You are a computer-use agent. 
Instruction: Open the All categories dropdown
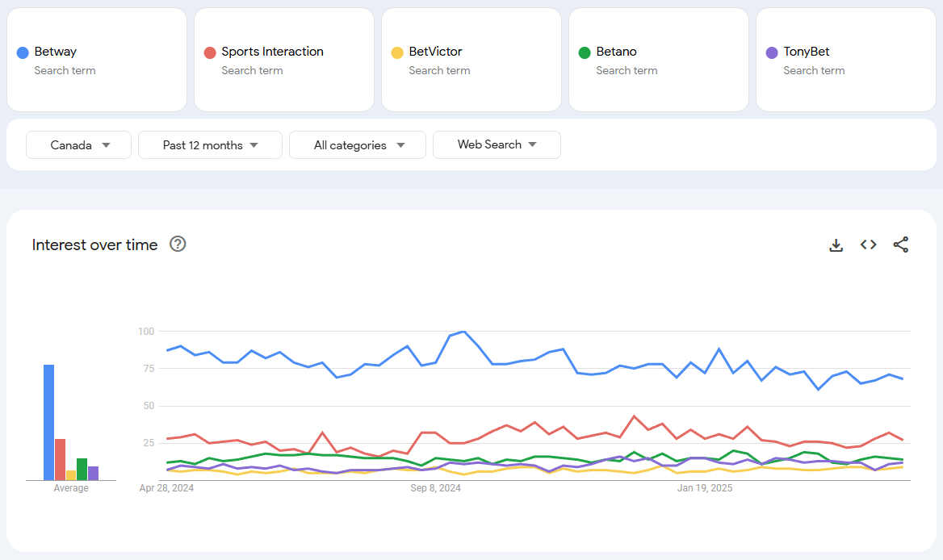point(357,144)
